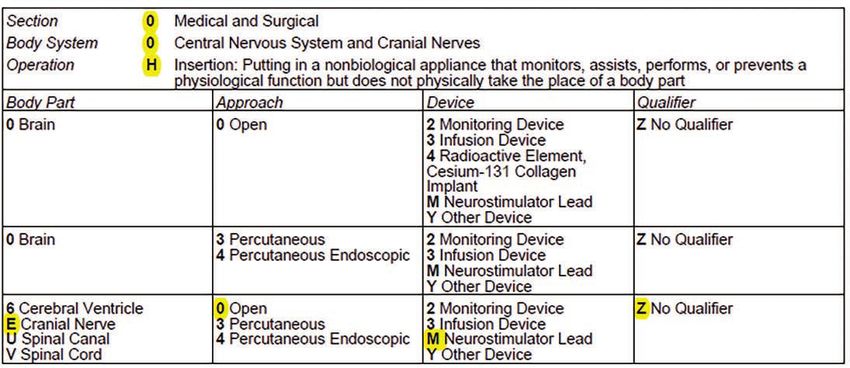The image size is (850, 368).
Task: Click the highlighted E Cranial Nerve entry
Action: coord(61,324)
